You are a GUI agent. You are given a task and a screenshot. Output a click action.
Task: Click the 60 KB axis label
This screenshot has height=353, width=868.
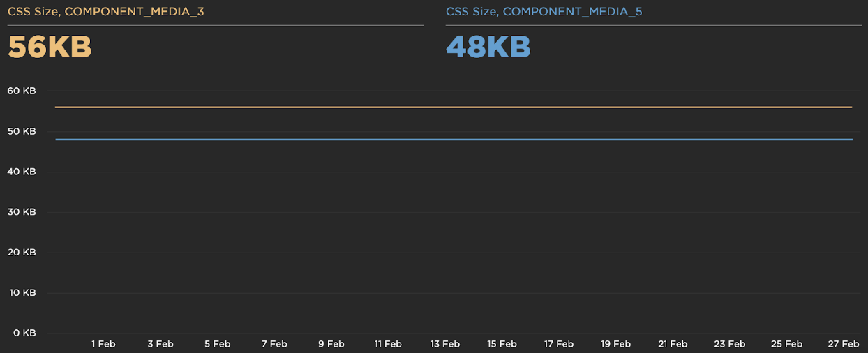(x=21, y=91)
